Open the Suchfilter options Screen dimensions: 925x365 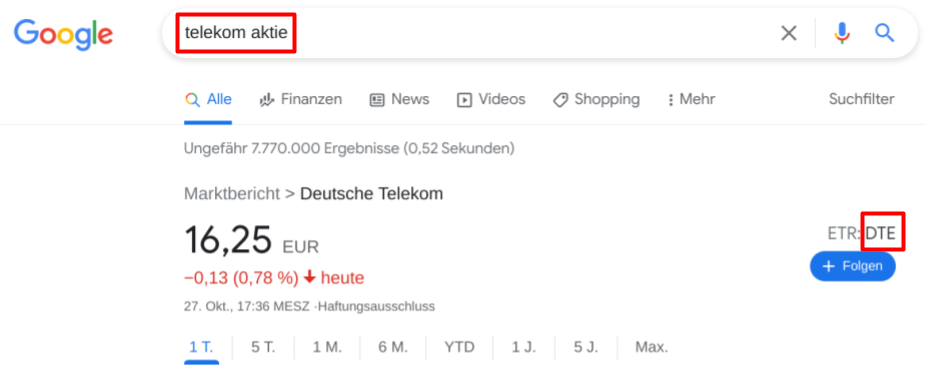point(861,99)
